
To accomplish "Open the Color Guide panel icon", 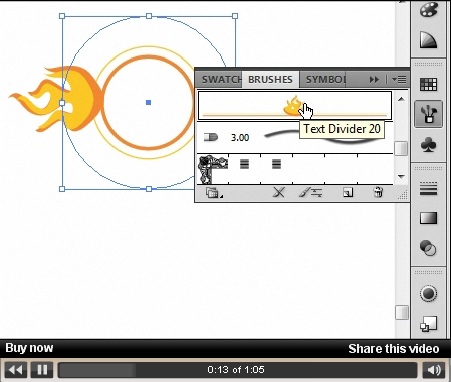I will tap(428, 40).
